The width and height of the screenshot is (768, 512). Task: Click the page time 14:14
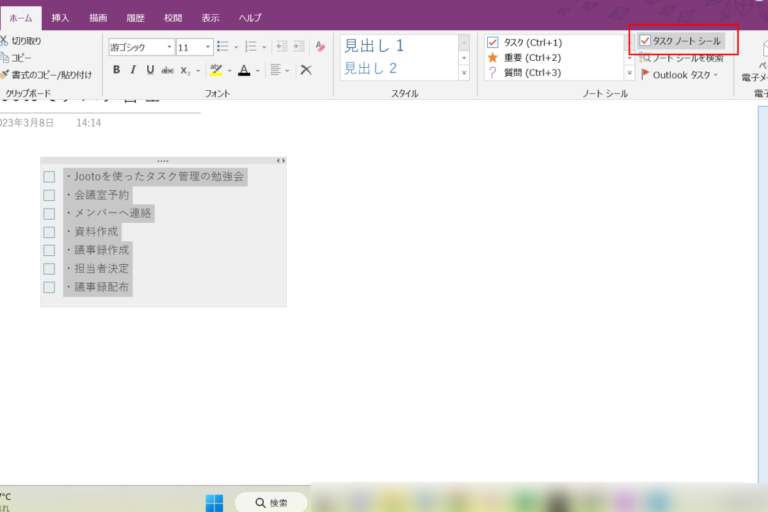[89, 123]
